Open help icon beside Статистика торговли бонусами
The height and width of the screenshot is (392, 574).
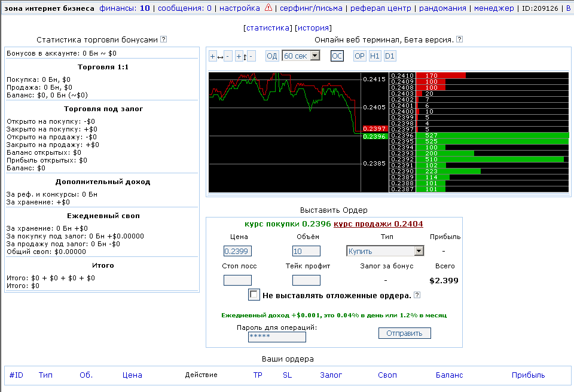(164, 39)
